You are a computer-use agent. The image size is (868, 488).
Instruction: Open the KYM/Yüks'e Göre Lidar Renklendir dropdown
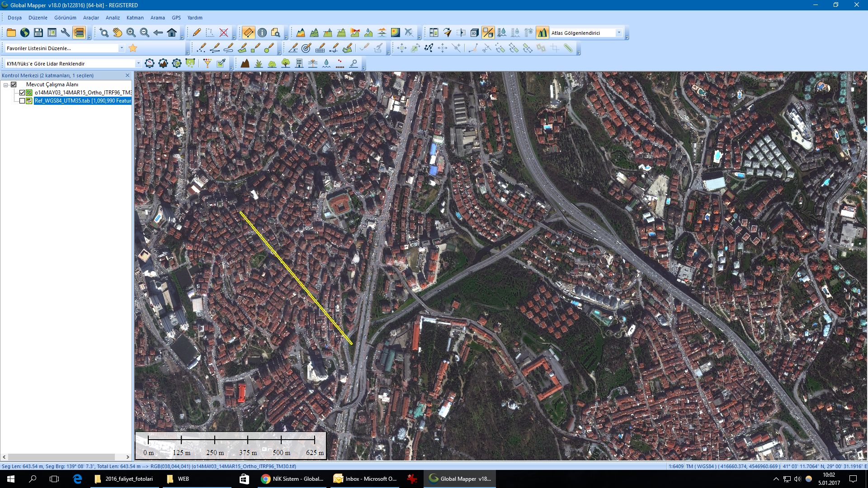tap(138, 64)
